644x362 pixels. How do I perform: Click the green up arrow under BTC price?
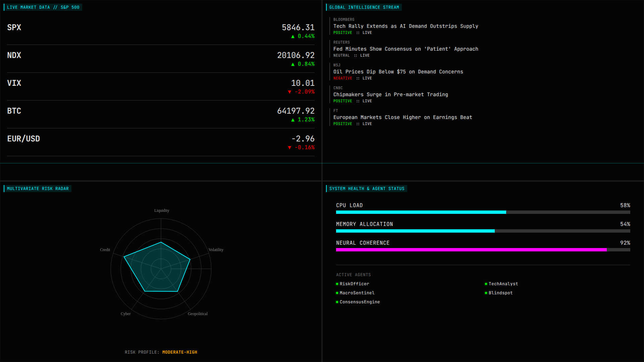click(x=293, y=120)
